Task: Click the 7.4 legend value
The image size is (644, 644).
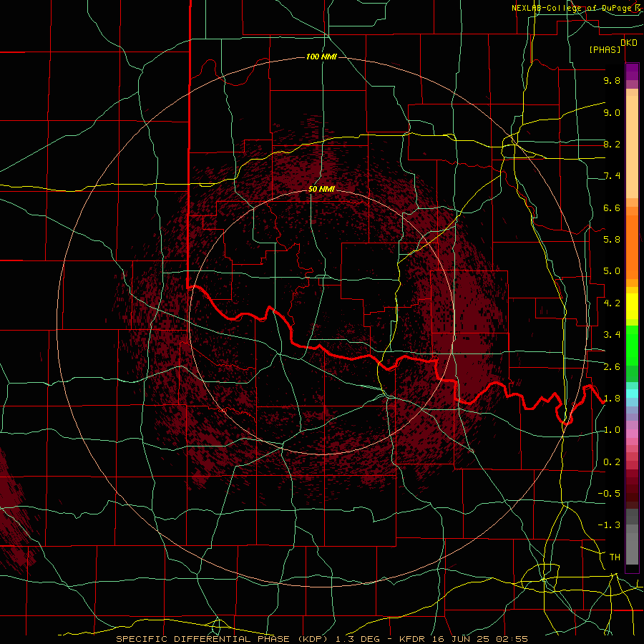Action: tap(612, 176)
